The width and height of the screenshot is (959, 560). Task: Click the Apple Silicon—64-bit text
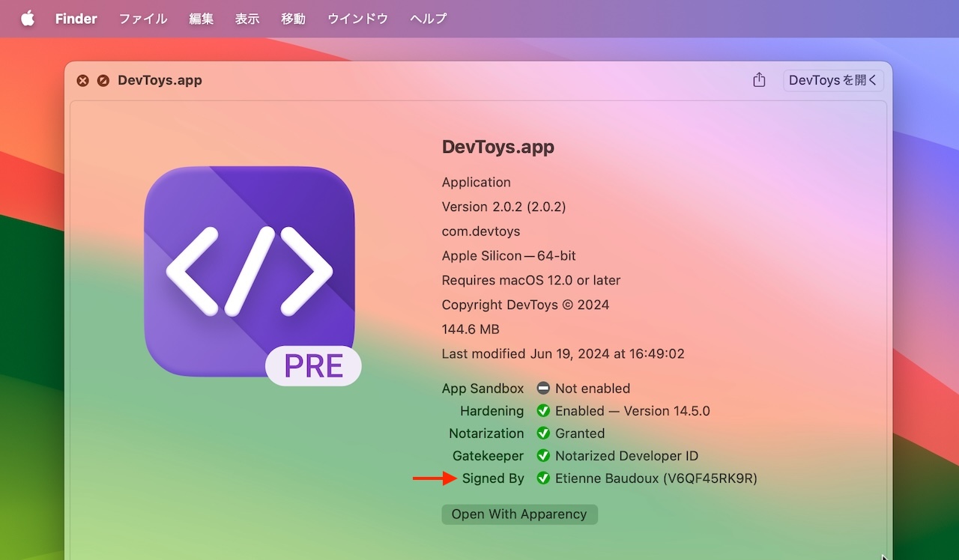coord(509,256)
